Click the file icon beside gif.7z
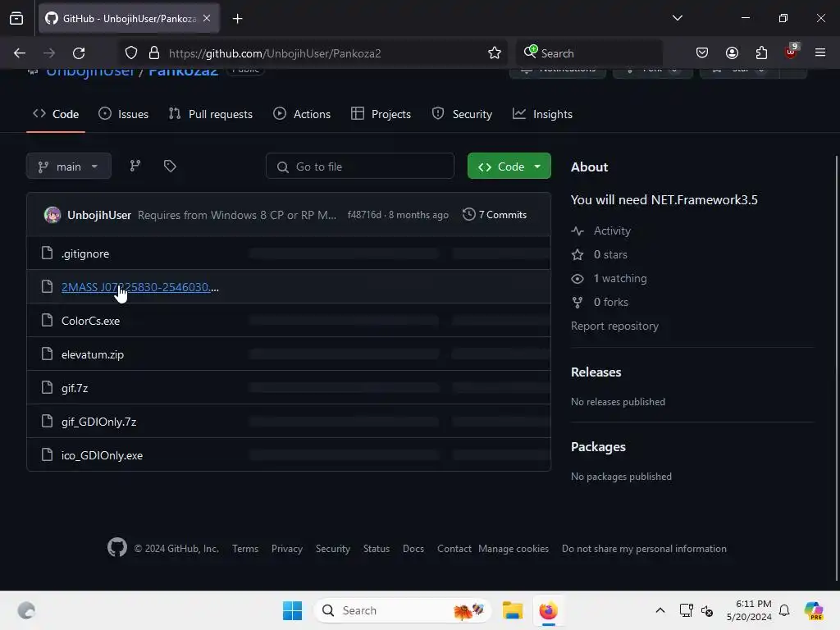 pyautogui.click(x=47, y=387)
